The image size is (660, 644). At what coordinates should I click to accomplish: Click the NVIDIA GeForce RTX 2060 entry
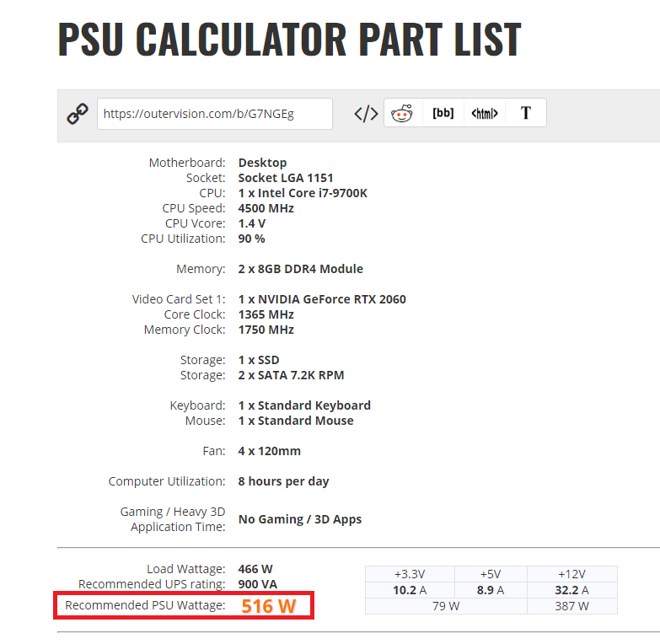coord(322,299)
